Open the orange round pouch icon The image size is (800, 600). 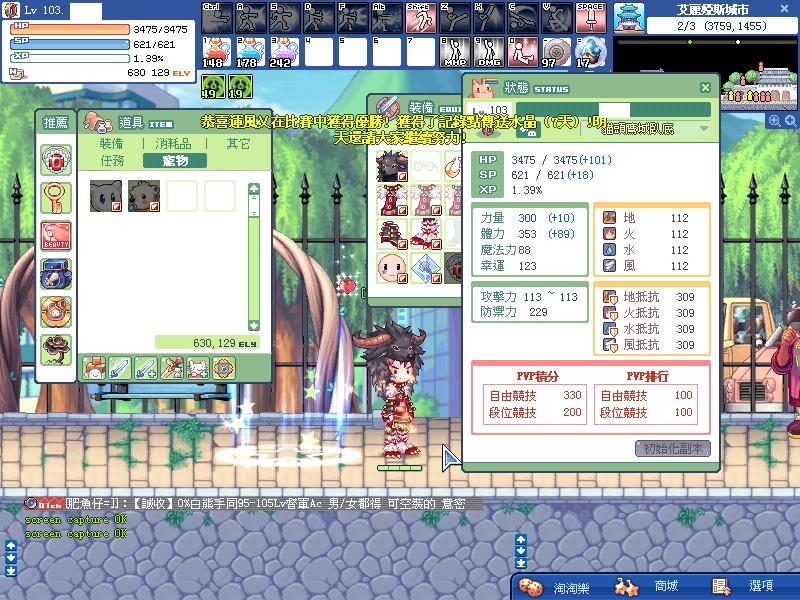tap(56, 312)
